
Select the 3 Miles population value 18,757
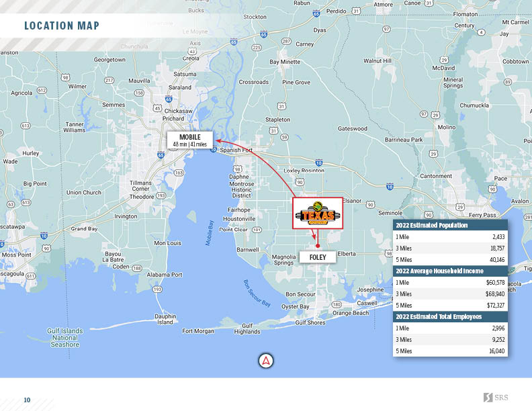(x=497, y=248)
